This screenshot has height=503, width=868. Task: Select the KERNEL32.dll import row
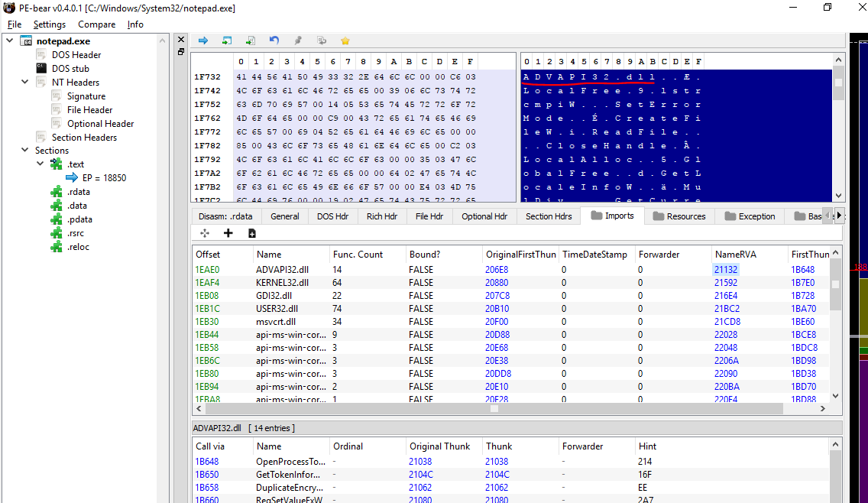tap(284, 283)
